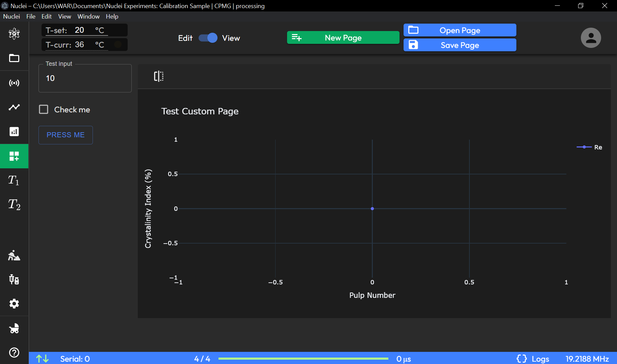Open the line chart sidebar icon
Viewport: 617px width, 364px height.
point(14,107)
